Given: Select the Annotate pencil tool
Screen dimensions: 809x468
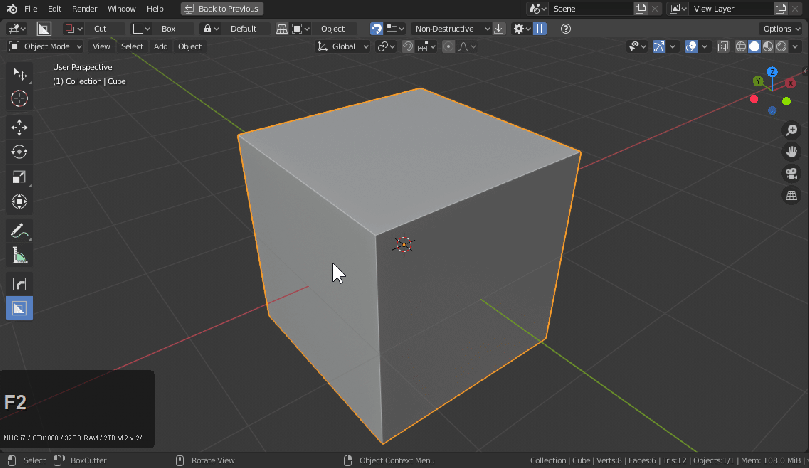Looking at the screenshot, I should point(19,231).
